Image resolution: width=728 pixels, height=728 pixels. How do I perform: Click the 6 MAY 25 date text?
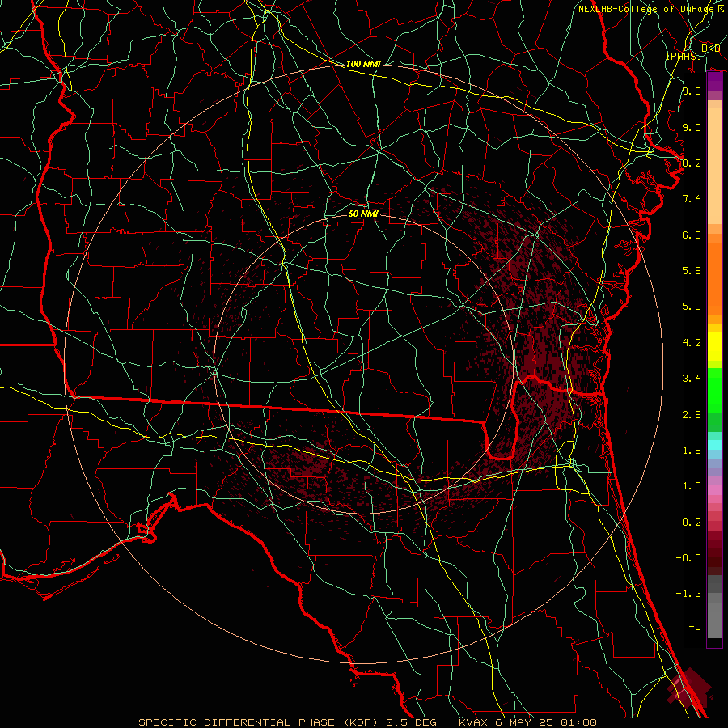pyautogui.click(x=525, y=722)
